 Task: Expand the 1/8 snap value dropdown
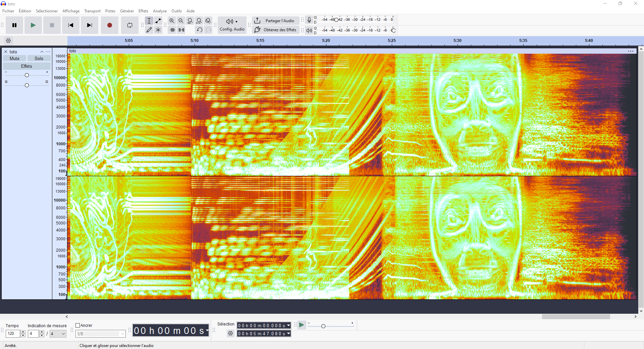click(122, 334)
